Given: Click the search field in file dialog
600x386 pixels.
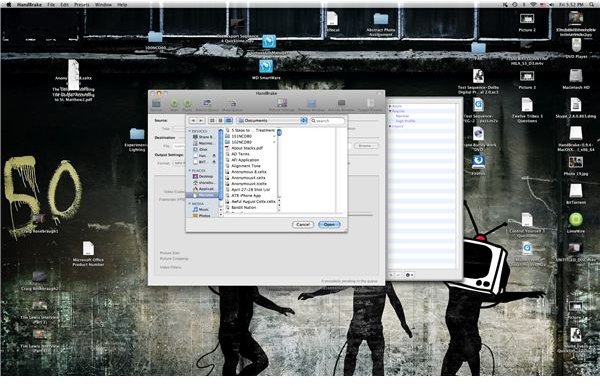Looking at the screenshot, I should (327, 121).
